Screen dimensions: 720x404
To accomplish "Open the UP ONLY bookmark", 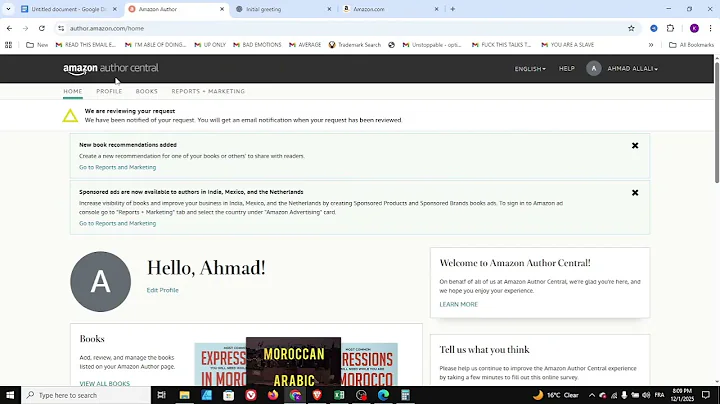I will point(210,45).
